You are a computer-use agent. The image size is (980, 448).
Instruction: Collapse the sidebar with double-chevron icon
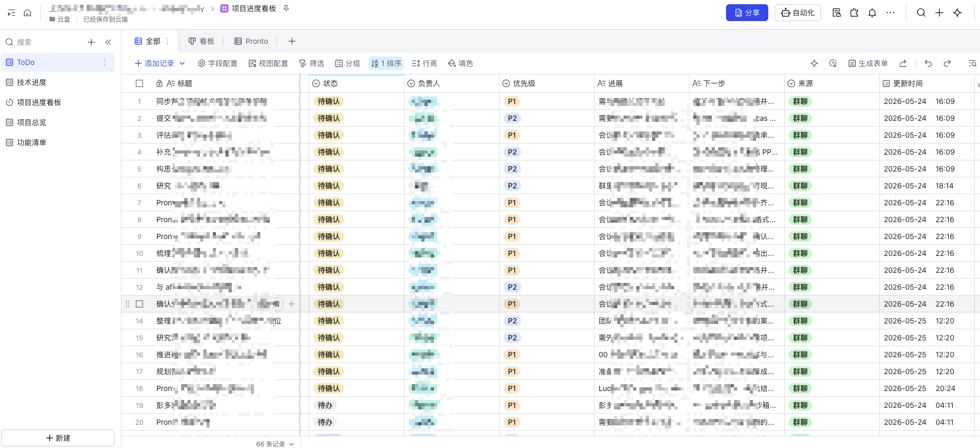click(108, 42)
